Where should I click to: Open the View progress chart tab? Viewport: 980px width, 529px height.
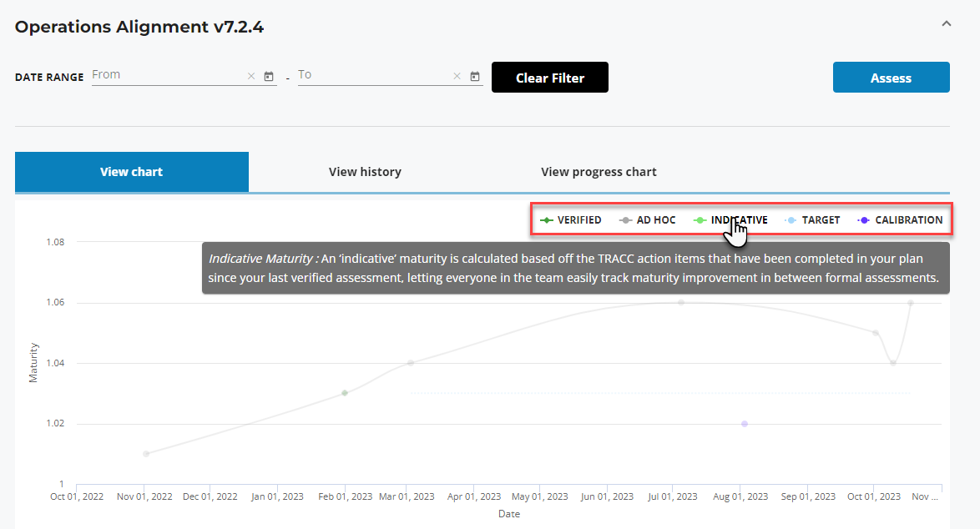tap(599, 172)
